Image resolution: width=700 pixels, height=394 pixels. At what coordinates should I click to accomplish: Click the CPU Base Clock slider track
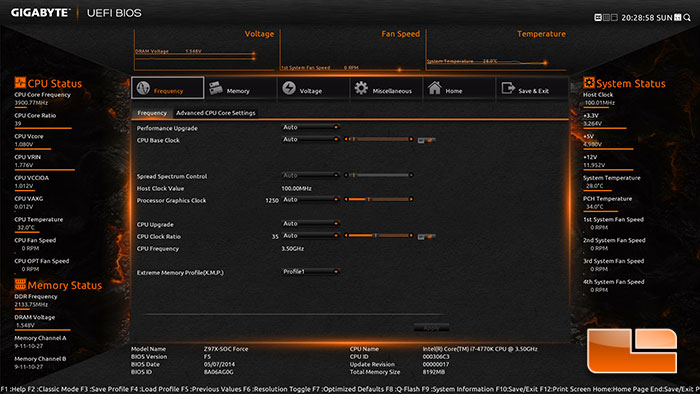coord(379,139)
